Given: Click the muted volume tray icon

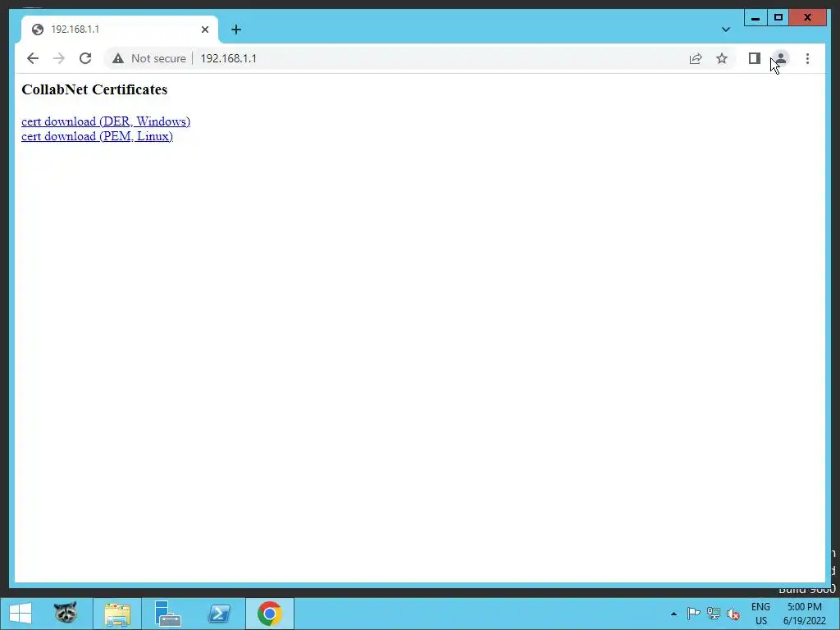Looking at the screenshot, I should tap(733, 614).
